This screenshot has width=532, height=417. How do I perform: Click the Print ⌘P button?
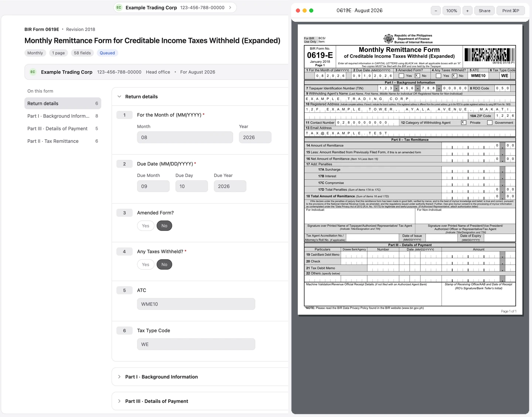coord(511,11)
